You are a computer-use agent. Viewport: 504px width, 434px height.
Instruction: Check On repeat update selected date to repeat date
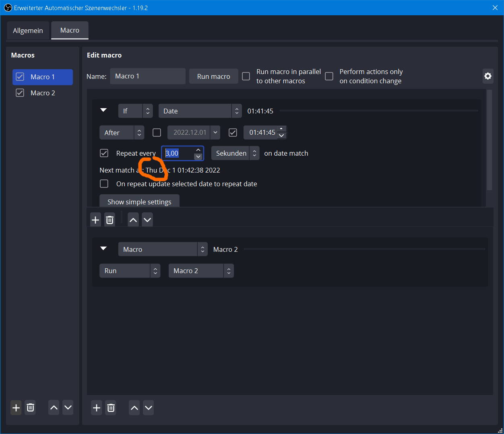(x=104, y=183)
